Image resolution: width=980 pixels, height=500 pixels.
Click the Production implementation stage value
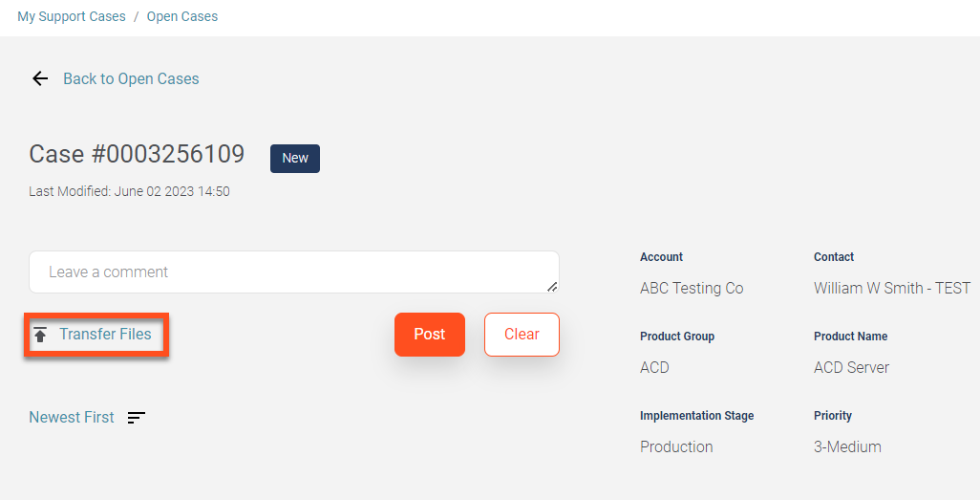coord(676,447)
